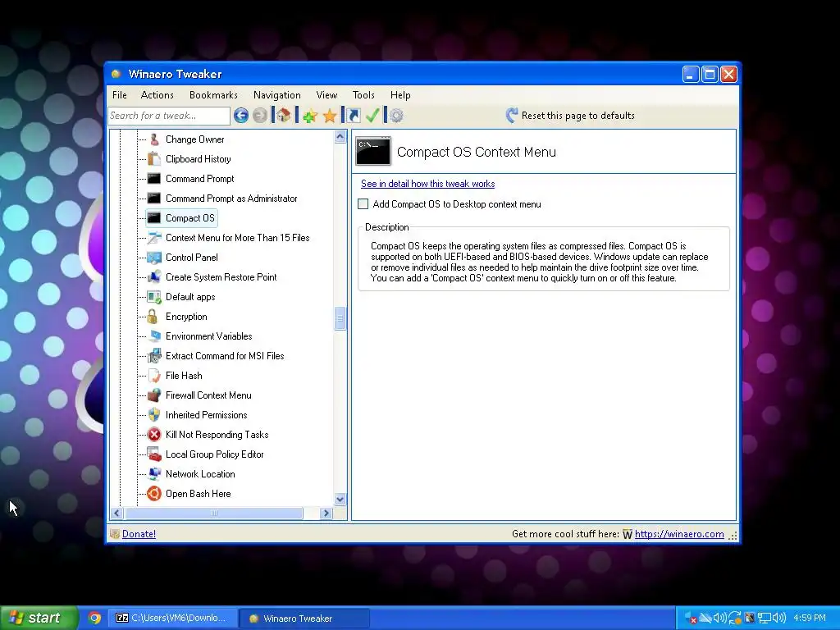Screen dimensions: 840x630
Task: Click the Encryption padlock icon
Action: pyautogui.click(x=153, y=317)
